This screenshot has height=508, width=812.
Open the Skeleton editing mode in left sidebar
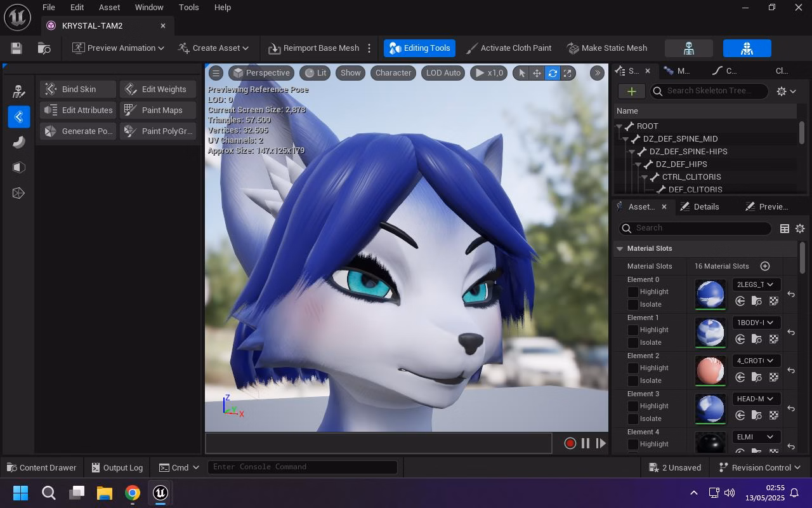point(18,91)
